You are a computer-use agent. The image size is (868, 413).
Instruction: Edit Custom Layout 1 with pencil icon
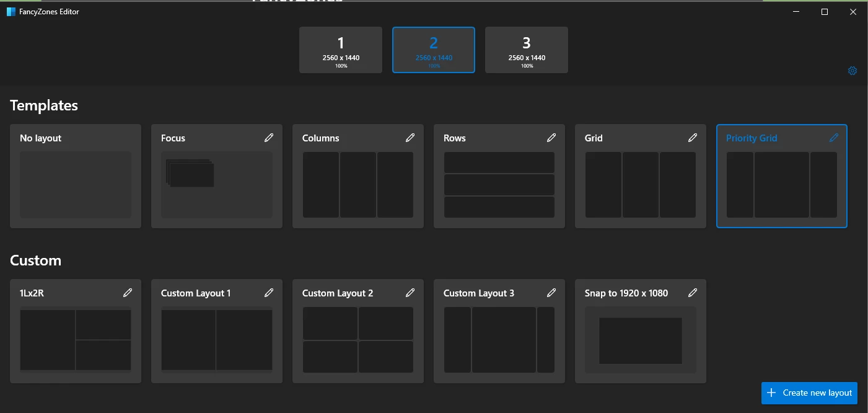pos(269,293)
